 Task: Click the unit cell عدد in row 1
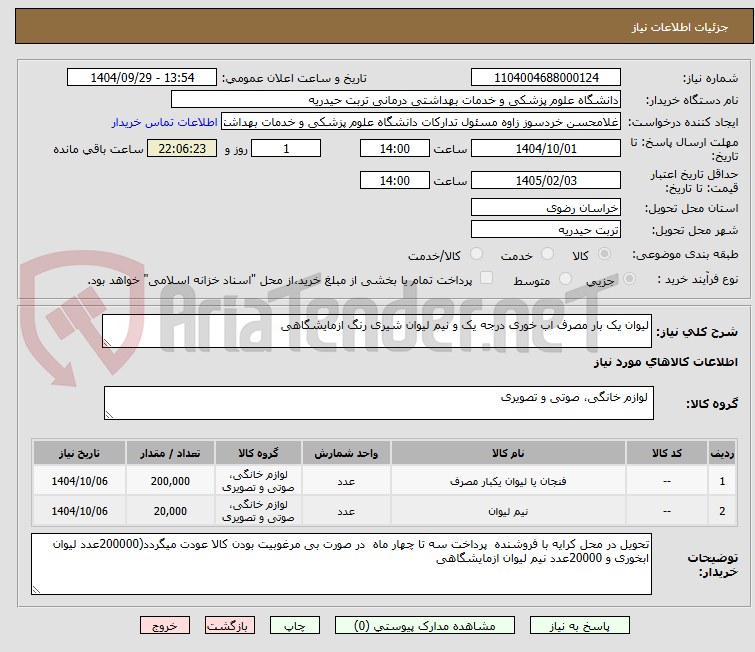346,481
